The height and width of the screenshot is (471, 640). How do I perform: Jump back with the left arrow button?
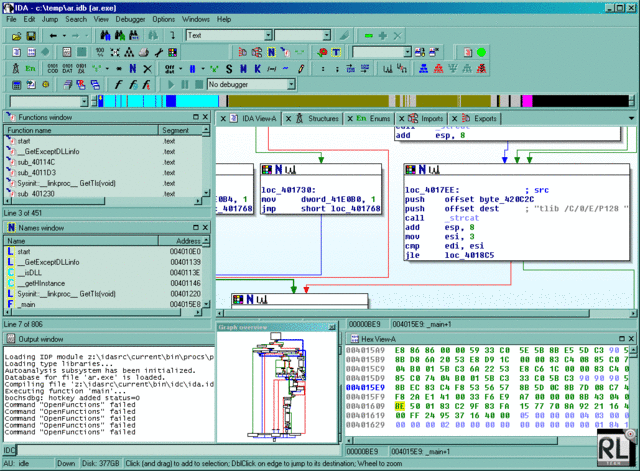click(x=53, y=36)
